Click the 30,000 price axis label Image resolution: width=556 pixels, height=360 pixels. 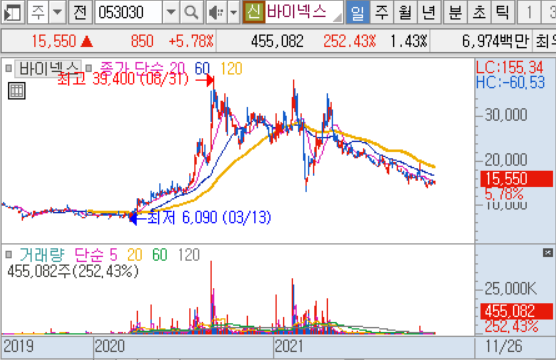tap(506, 115)
